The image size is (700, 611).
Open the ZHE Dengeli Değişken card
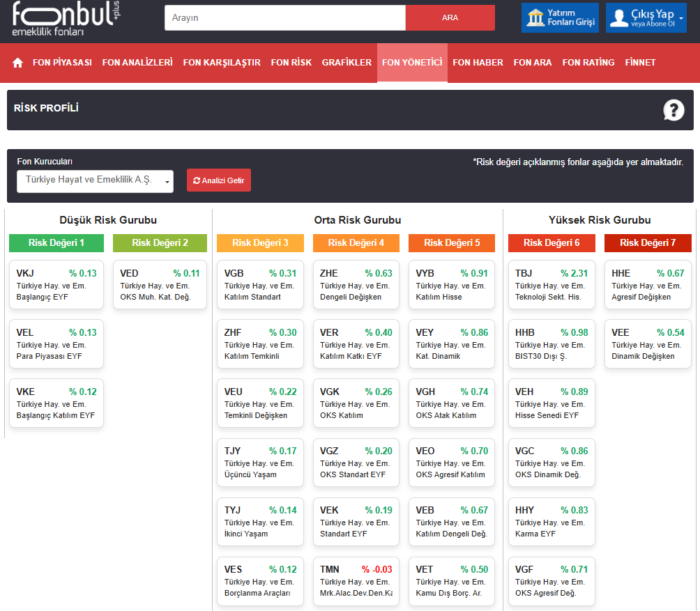click(x=356, y=284)
